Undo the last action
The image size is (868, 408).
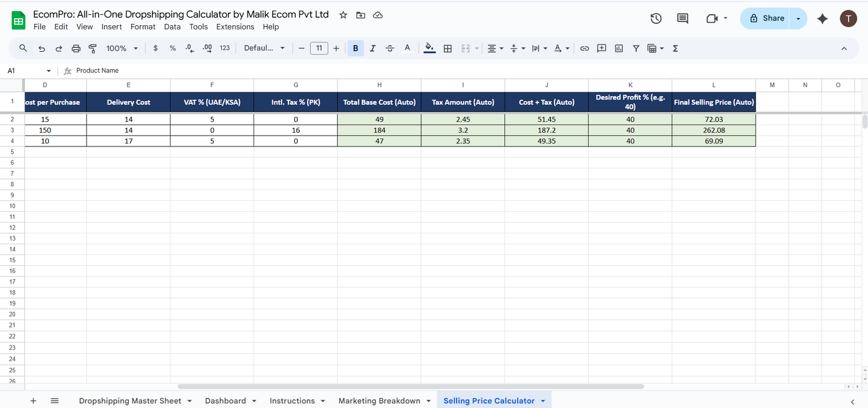(x=41, y=48)
